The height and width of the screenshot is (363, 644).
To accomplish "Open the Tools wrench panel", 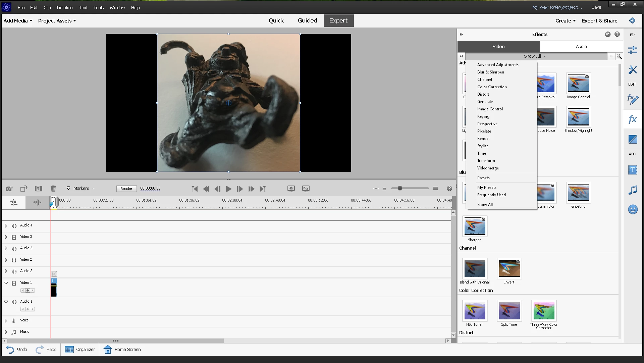I will (x=633, y=70).
